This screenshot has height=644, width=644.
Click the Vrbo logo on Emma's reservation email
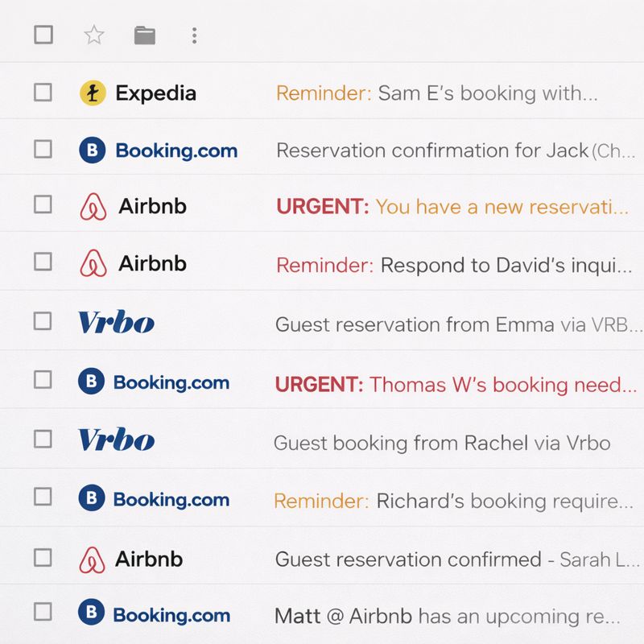pyautogui.click(x=116, y=323)
